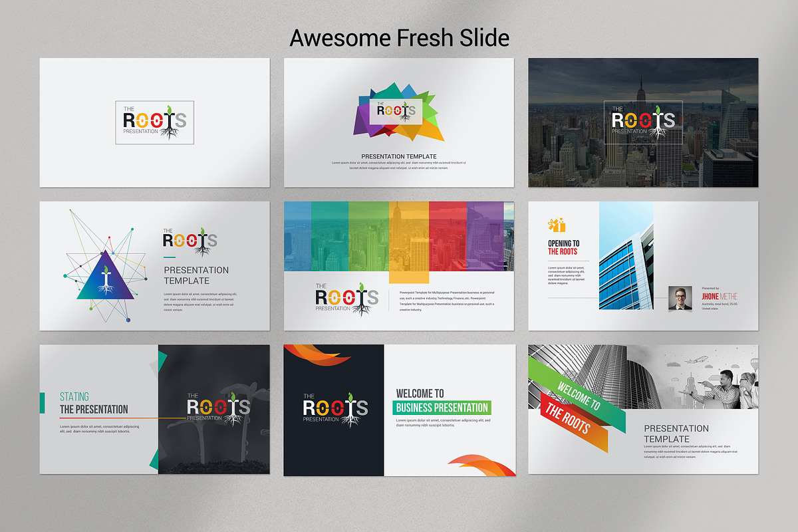
Task: Click the presenter portrait photo beside Jhone Methe
Action: 680,298
